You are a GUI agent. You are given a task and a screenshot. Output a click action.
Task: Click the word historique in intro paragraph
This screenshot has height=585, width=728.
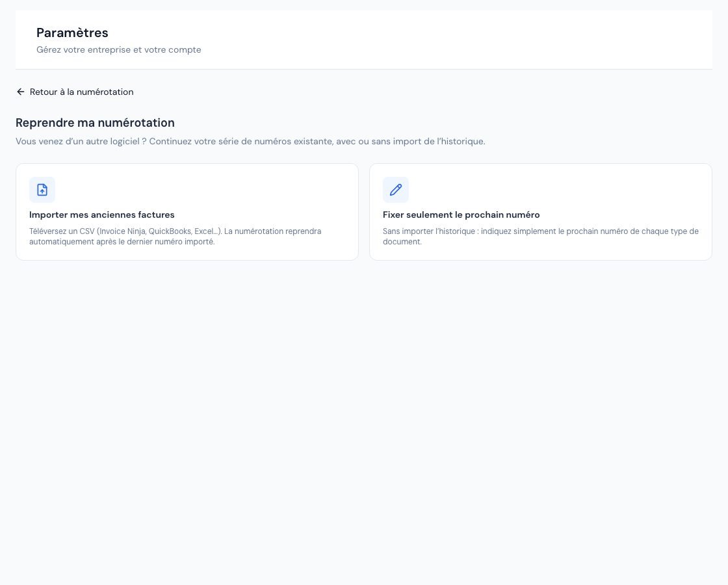[x=462, y=141]
